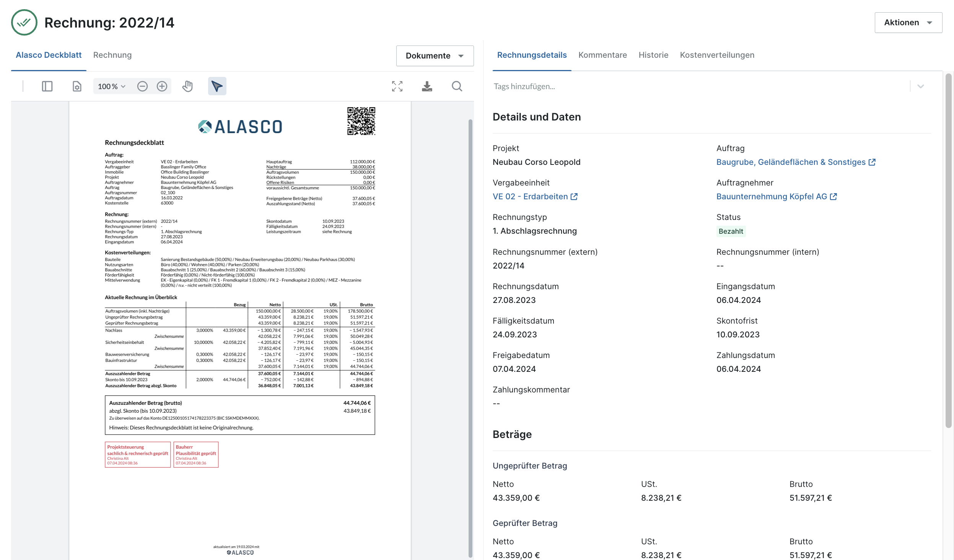
Task: Click the PDF viewer vertical scrollbar
Action: tap(470, 338)
